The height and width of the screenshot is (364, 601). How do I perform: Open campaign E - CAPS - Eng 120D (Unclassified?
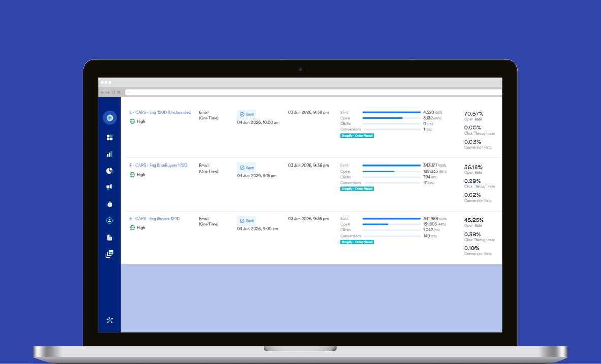[160, 112]
